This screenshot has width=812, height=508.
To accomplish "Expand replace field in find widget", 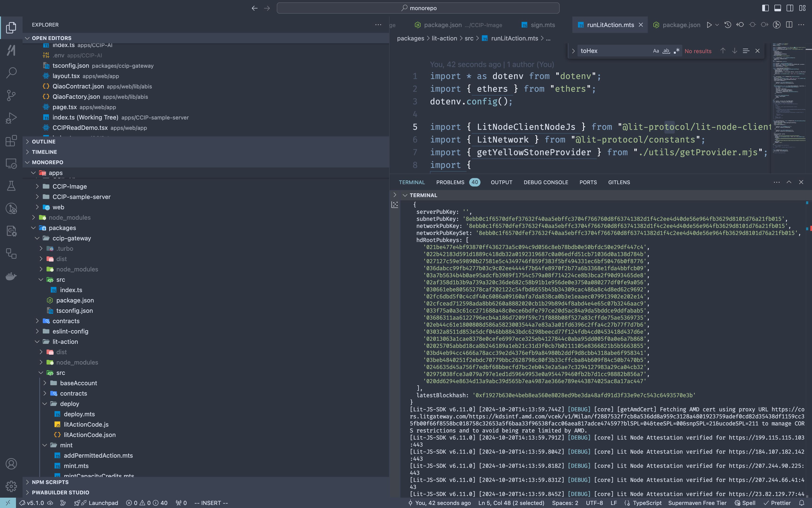I will 573,51.
